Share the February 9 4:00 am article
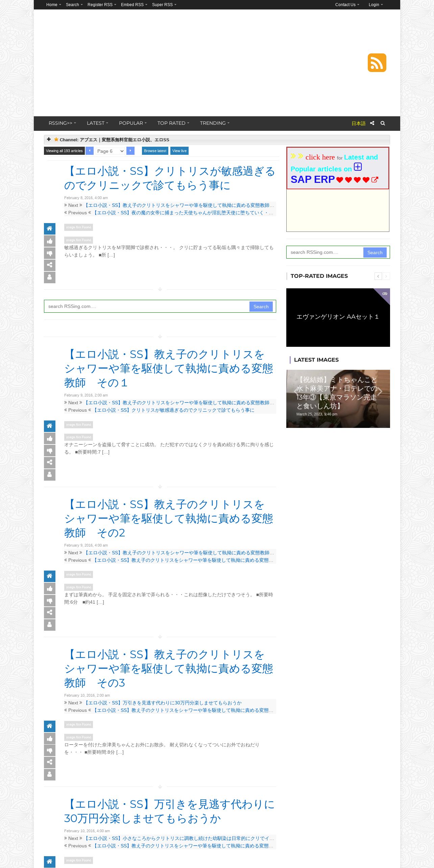This screenshot has width=434, height=868. coord(50,612)
